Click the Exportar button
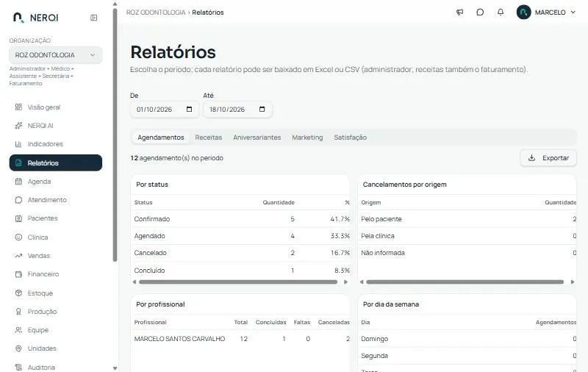Screen dimensions: 588x372 pos(548,158)
